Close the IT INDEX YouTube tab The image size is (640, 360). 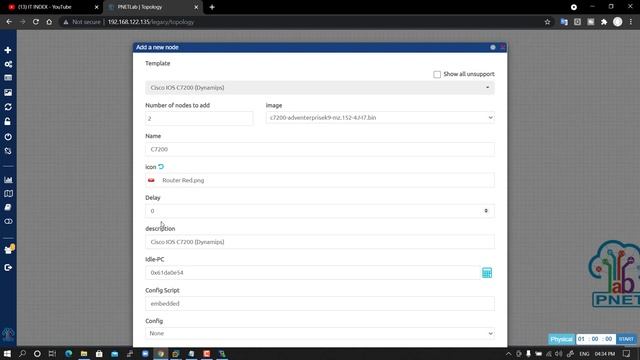(x=96, y=7)
